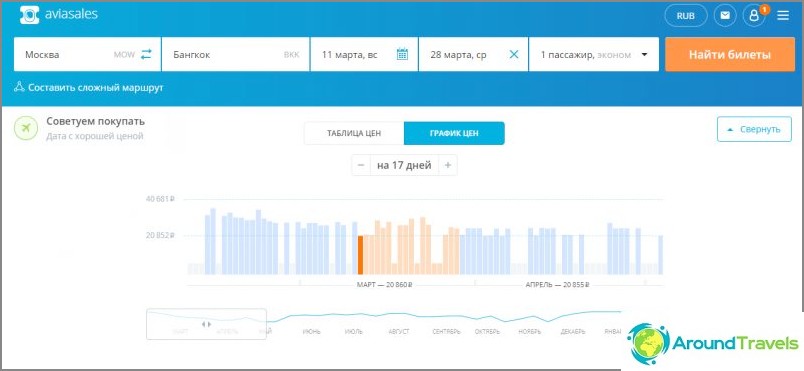
Task: Open the hamburger menu icon
Action: 783,16
